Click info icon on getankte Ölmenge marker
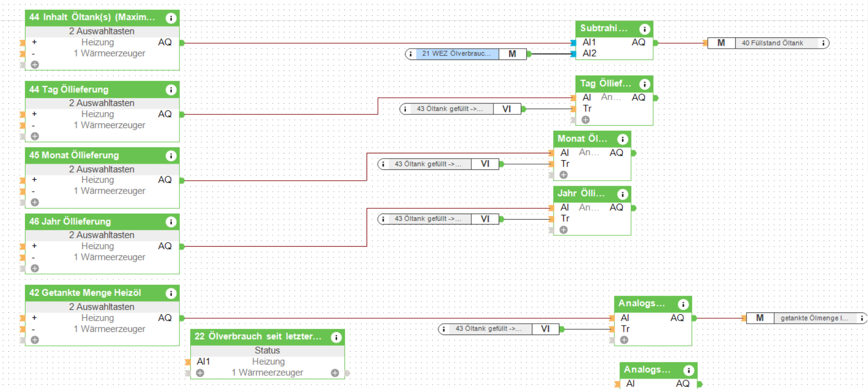This screenshot has height=389, width=868. coord(862,318)
